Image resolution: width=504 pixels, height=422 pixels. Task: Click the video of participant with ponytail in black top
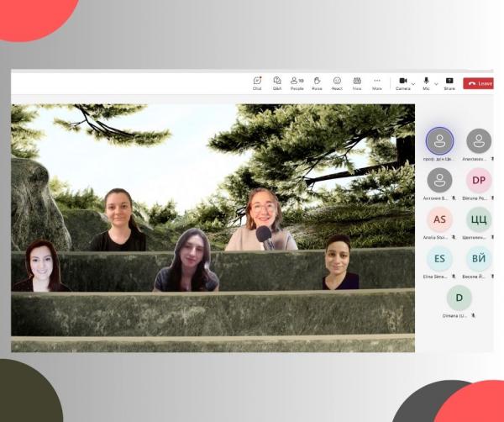[118, 219]
